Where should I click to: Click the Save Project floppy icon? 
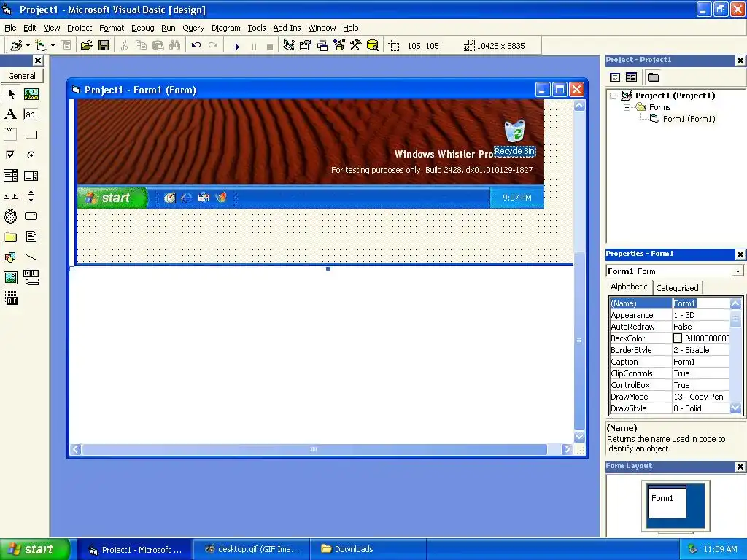(x=104, y=46)
